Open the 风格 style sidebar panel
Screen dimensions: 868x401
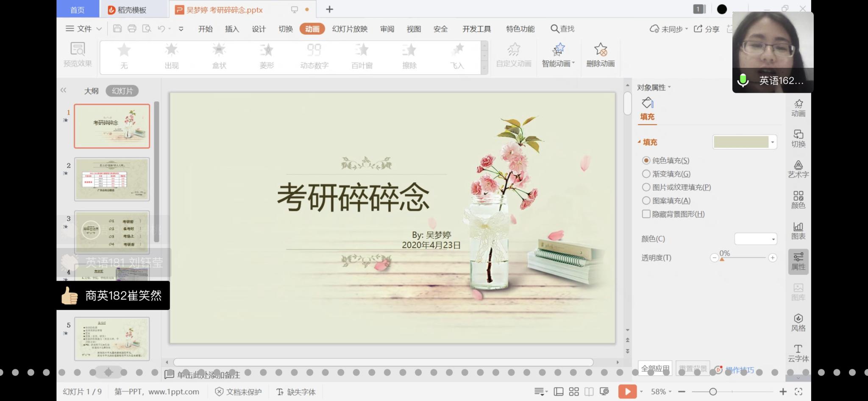click(x=798, y=322)
